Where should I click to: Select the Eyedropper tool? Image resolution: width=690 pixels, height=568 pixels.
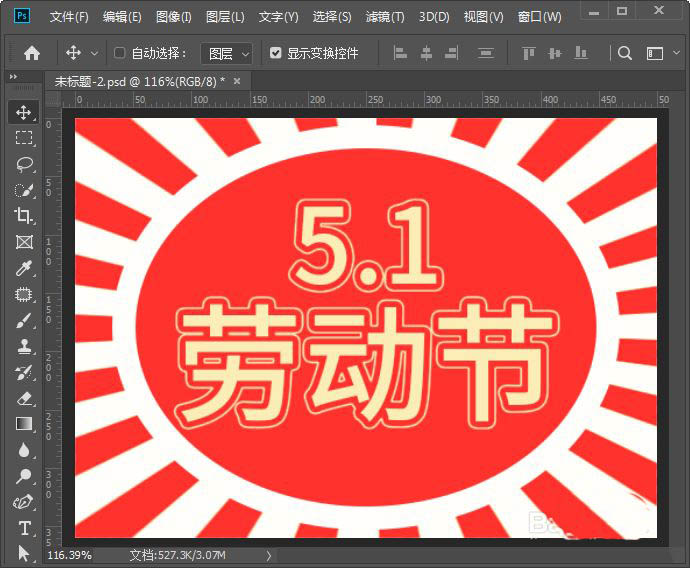(x=24, y=268)
